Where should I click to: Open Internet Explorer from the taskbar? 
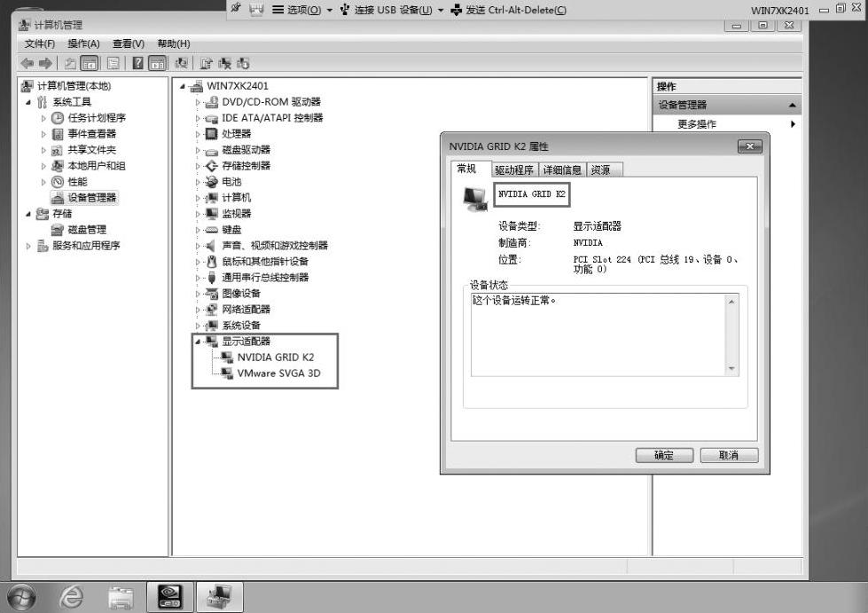pyautogui.click(x=72, y=598)
